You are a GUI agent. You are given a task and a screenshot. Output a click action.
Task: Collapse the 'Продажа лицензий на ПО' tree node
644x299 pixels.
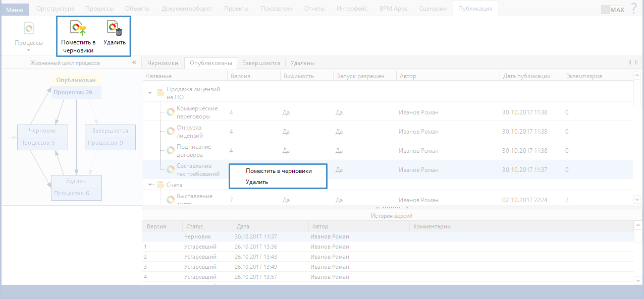pos(151,93)
